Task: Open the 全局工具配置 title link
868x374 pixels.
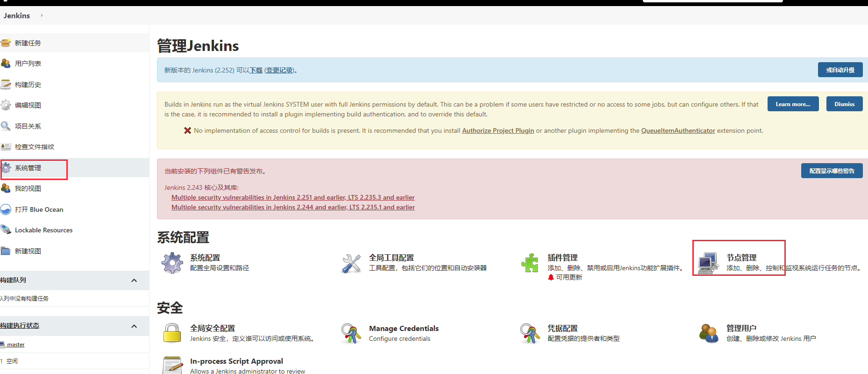Action: 391,258
